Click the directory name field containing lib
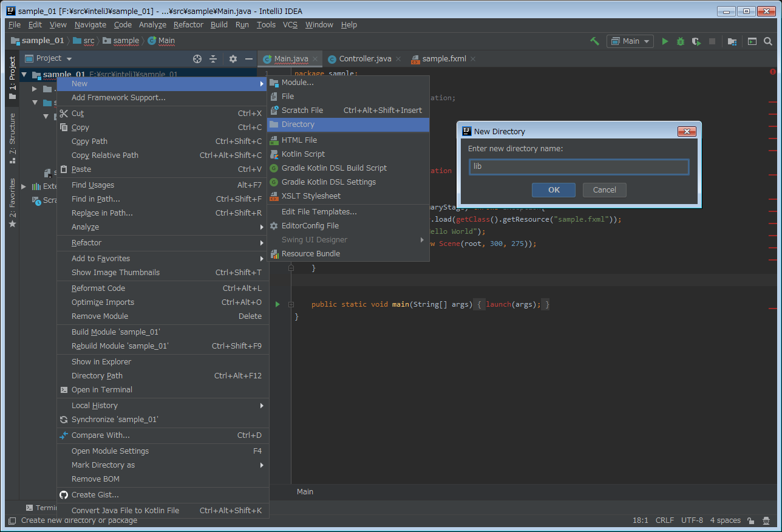This screenshot has width=782, height=532. tap(578, 166)
